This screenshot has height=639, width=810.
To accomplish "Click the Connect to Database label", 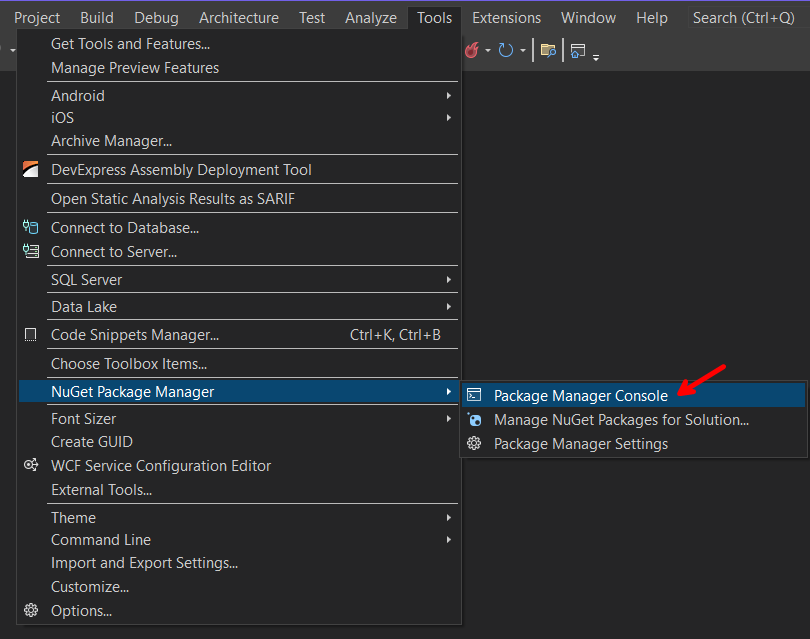I will point(125,228).
